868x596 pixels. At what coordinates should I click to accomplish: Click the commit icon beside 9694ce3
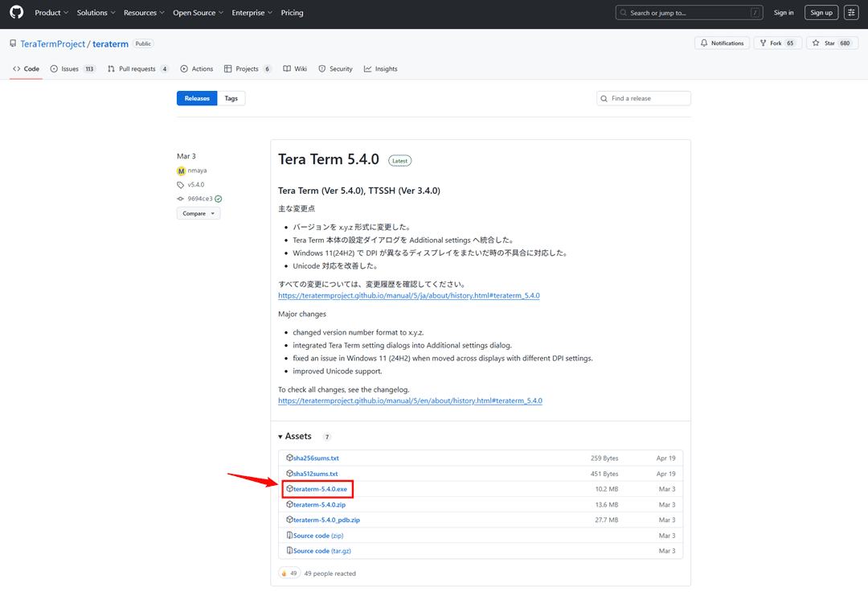click(181, 199)
